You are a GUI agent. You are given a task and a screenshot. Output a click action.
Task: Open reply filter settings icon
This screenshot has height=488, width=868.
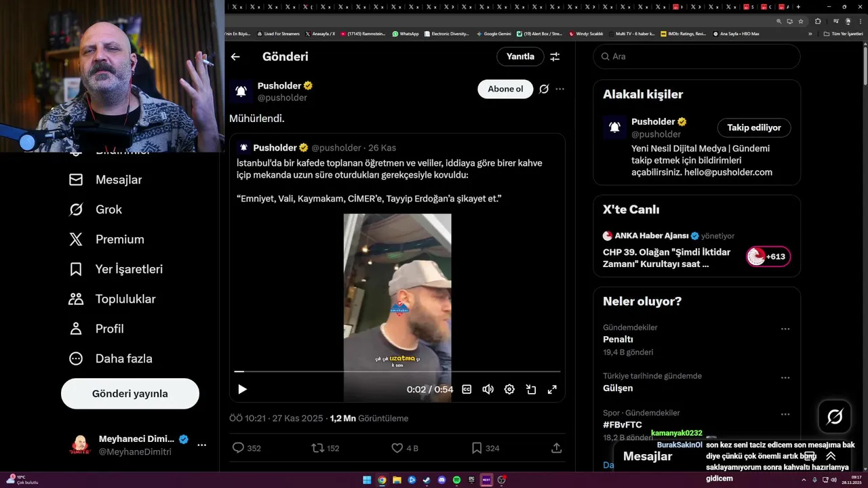click(x=555, y=57)
